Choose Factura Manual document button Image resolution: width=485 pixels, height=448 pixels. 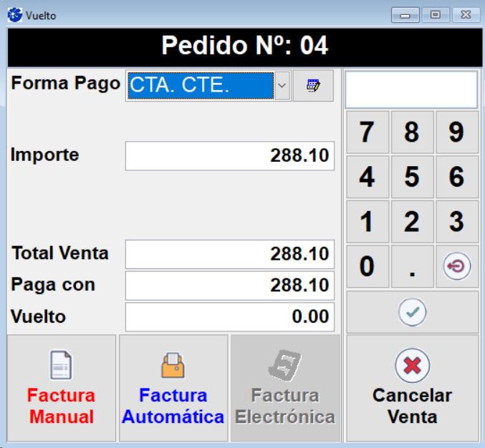click(x=61, y=388)
